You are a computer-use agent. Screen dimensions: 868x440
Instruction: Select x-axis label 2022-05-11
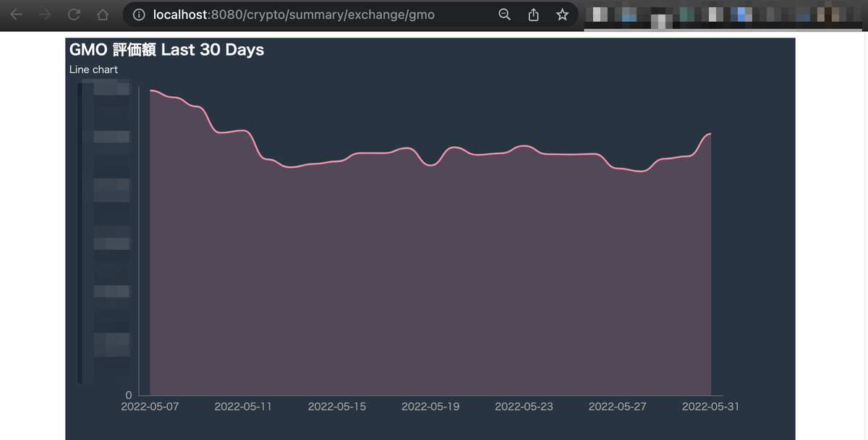point(243,407)
